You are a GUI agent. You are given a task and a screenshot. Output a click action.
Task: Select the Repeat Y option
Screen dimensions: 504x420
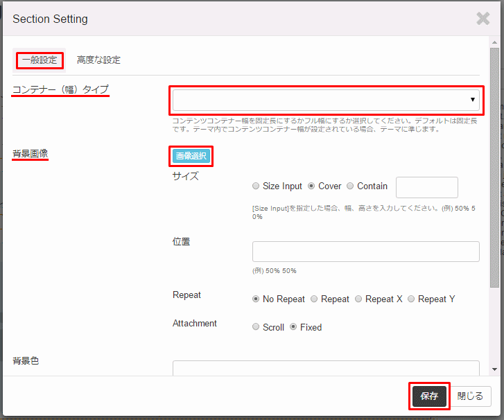[x=411, y=299]
